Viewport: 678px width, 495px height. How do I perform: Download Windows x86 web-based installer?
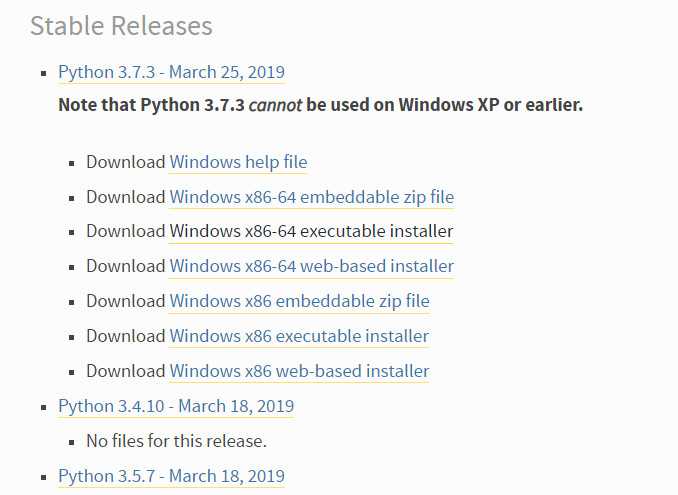click(299, 371)
